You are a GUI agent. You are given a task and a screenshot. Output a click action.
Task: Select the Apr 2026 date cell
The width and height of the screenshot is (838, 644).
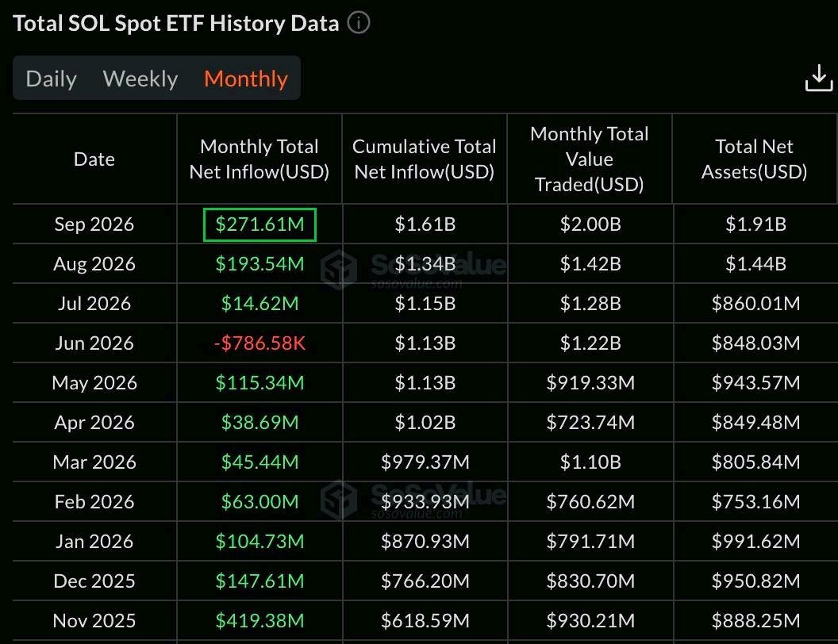pos(94,423)
